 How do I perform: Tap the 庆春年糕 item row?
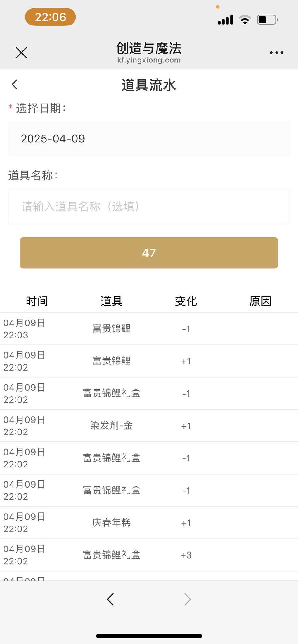click(149, 523)
